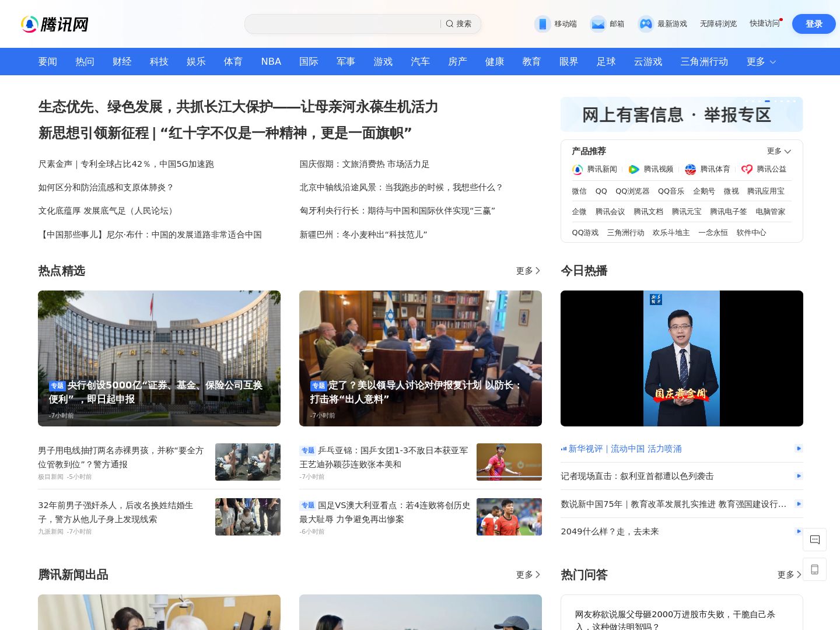The width and height of the screenshot is (840, 630).
Task: Open the 欢乐斗地主 product link
Action: pos(671,233)
